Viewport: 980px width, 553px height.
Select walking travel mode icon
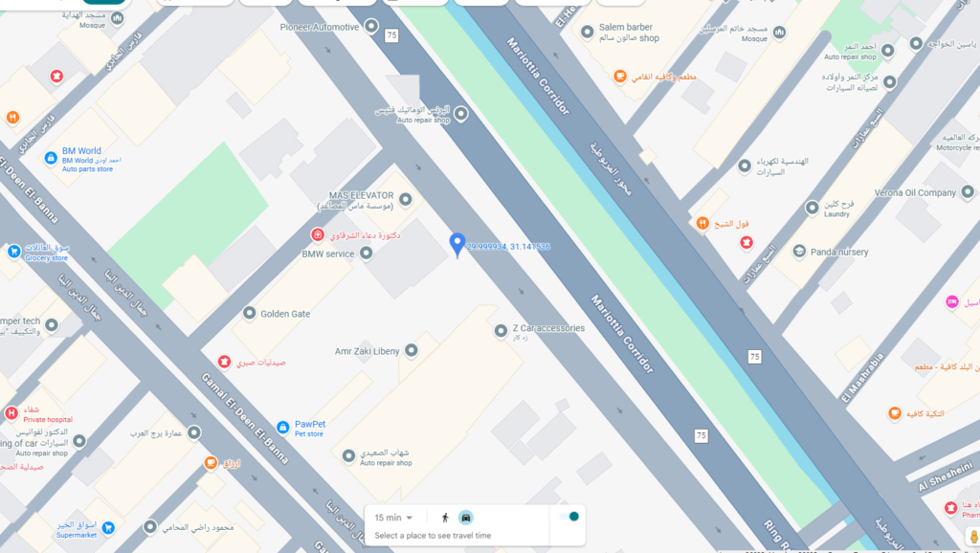point(445,518)
